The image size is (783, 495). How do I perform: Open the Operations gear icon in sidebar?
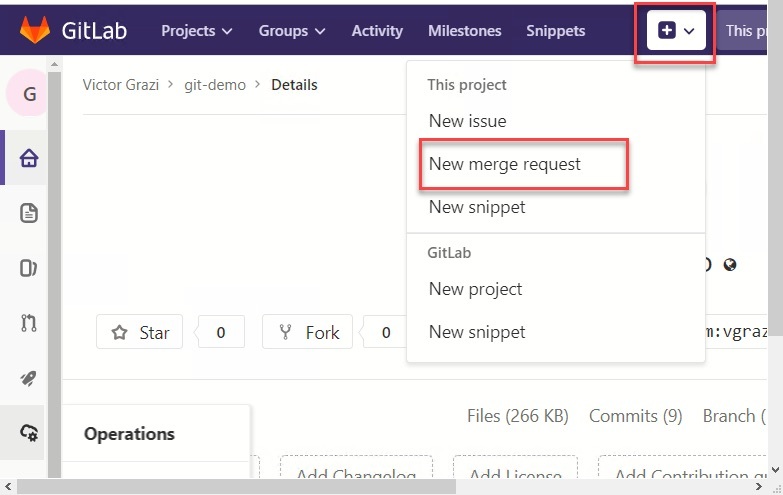pos(29,433)
